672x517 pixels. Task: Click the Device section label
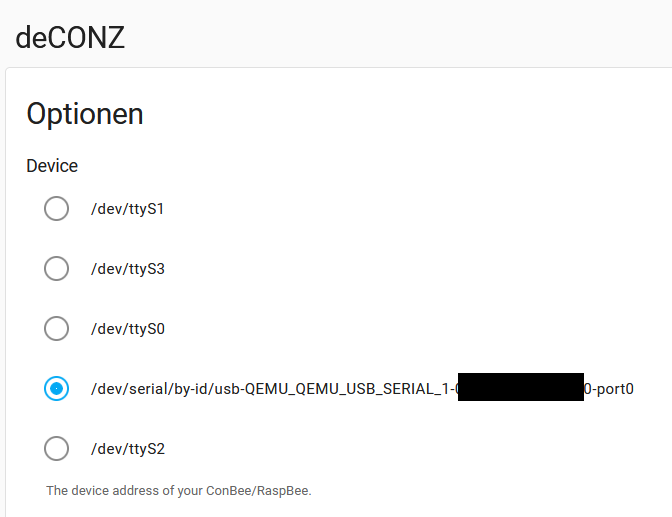52,166
